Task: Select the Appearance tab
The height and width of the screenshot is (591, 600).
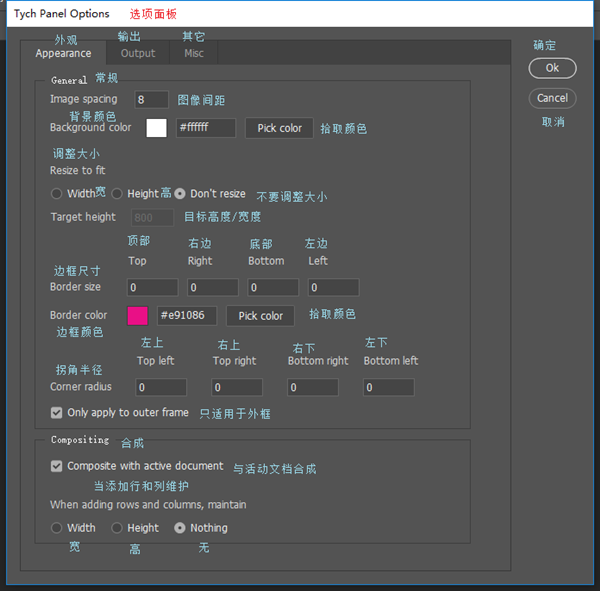Action: pyautogui.click(x=63, y=53)
